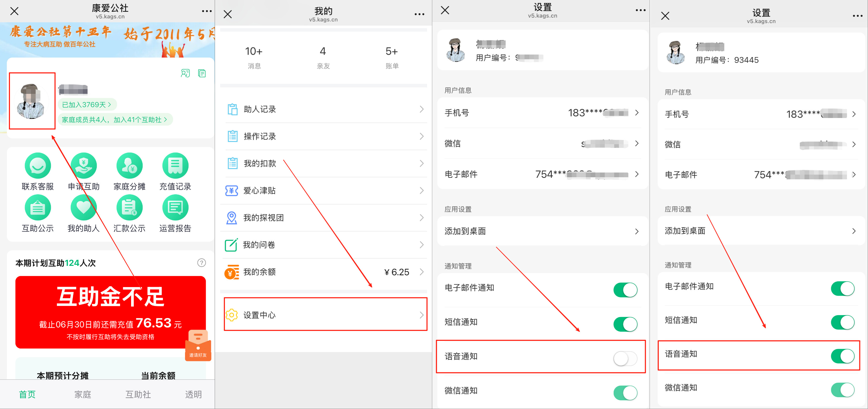The height and width of the screenshot is (409, 868).
Task: Close the 康爱公社 home page
Action: (x=14, y=11)
